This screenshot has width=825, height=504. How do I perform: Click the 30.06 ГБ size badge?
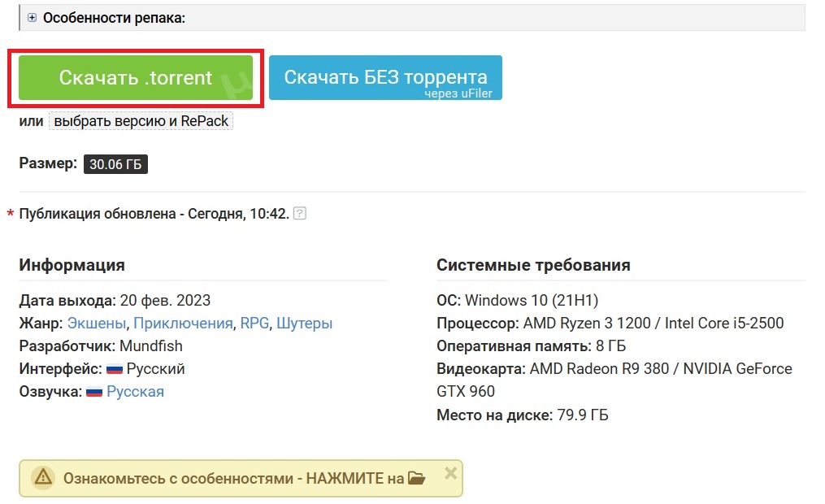point(115,164)
